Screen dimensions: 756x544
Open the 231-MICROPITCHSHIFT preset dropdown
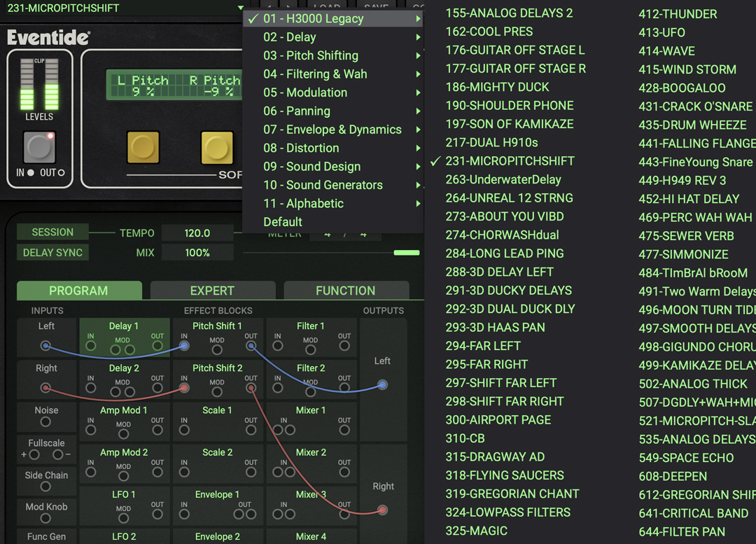125,8
